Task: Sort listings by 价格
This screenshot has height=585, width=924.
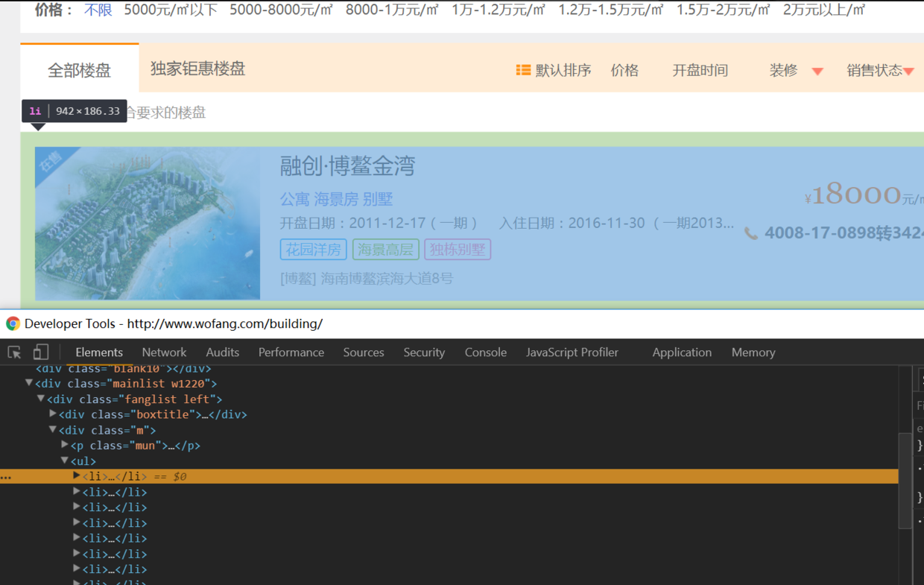Action: 624,70
